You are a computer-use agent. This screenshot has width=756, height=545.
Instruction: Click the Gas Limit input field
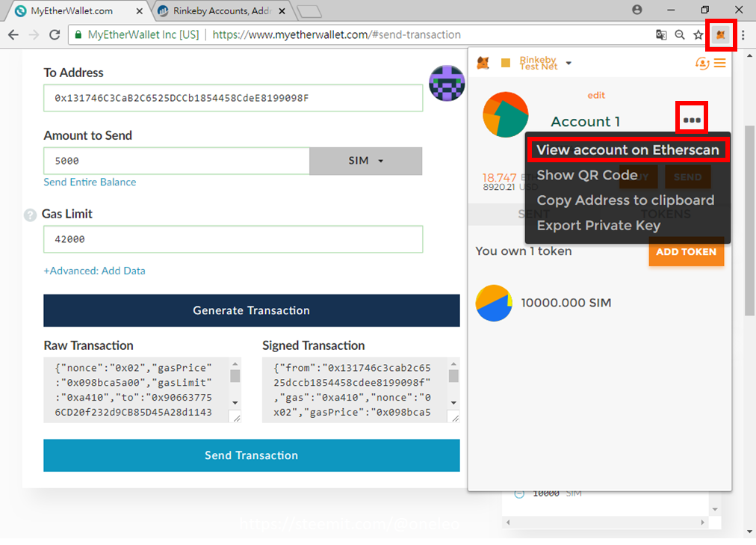pyautogui.click(x=233, y=239)
